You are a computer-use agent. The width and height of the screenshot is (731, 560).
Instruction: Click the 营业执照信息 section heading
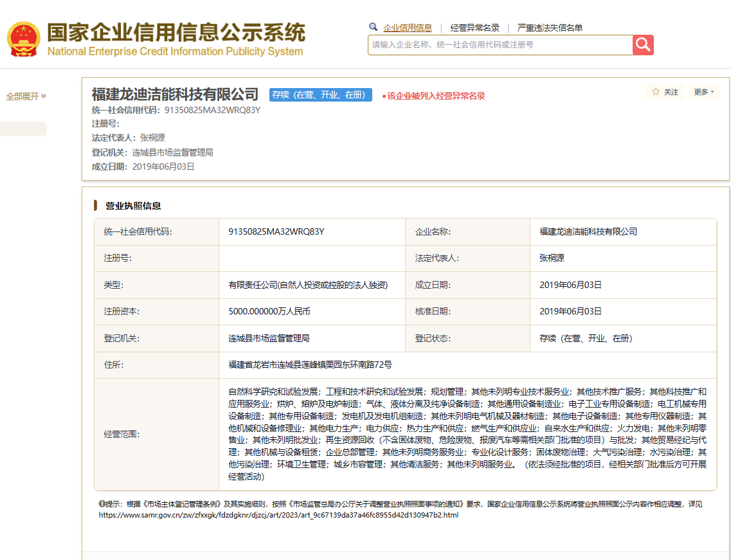(x=133, y=206)
